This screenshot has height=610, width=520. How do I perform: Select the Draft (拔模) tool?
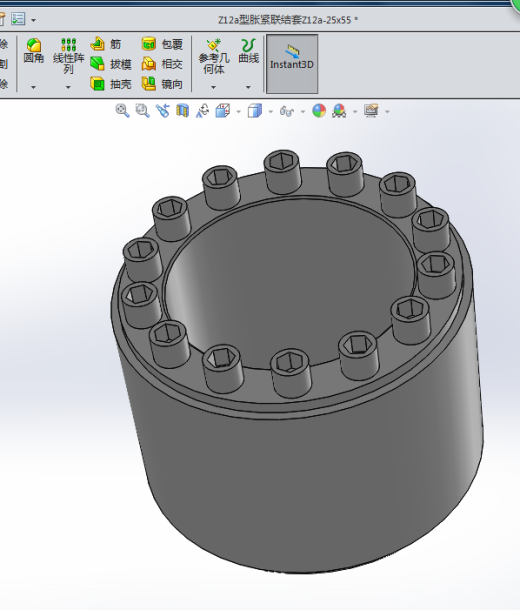[110, 64]
